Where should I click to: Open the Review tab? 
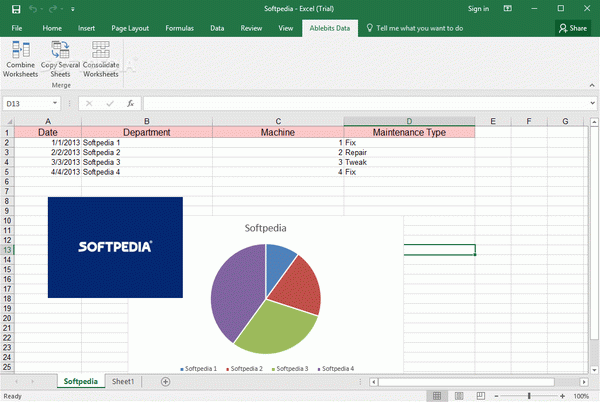251,28
